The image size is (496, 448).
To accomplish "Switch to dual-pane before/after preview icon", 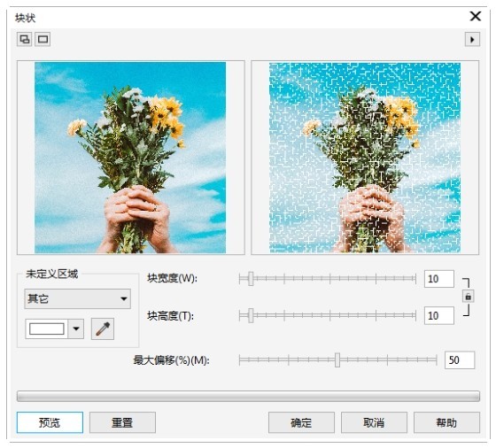I will click(25, 40).
